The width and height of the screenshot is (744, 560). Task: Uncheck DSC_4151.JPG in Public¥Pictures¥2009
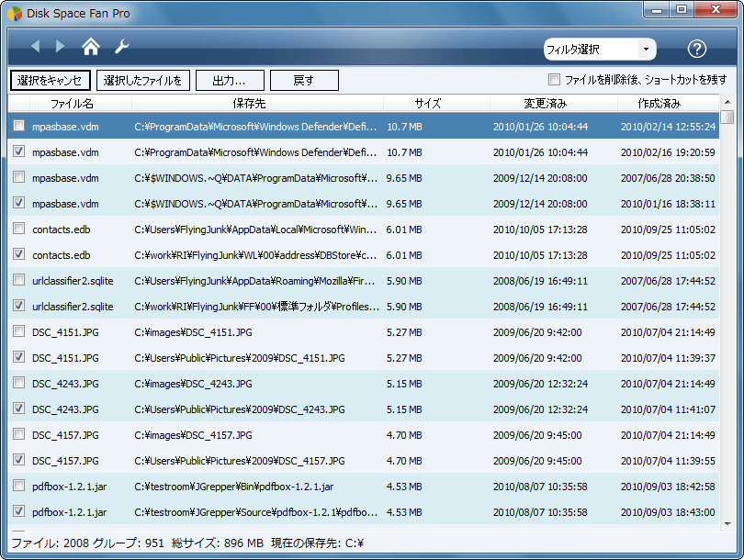[19, 356]
